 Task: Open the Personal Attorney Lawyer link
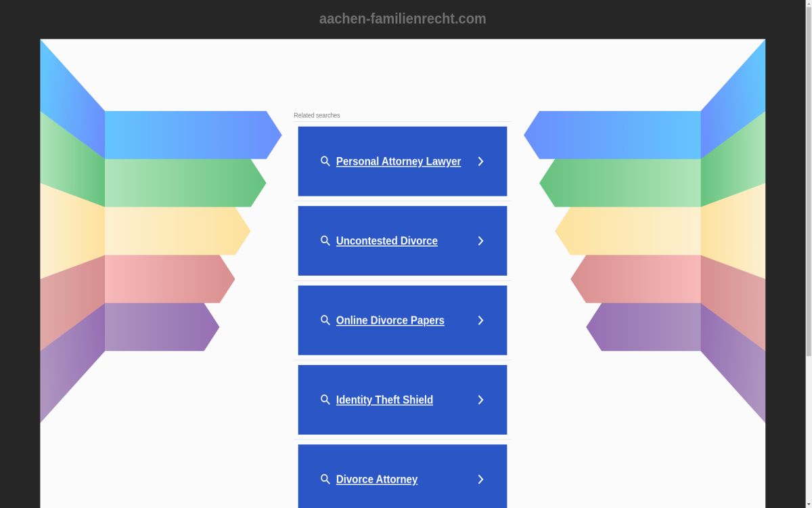[x=398, y=161]
